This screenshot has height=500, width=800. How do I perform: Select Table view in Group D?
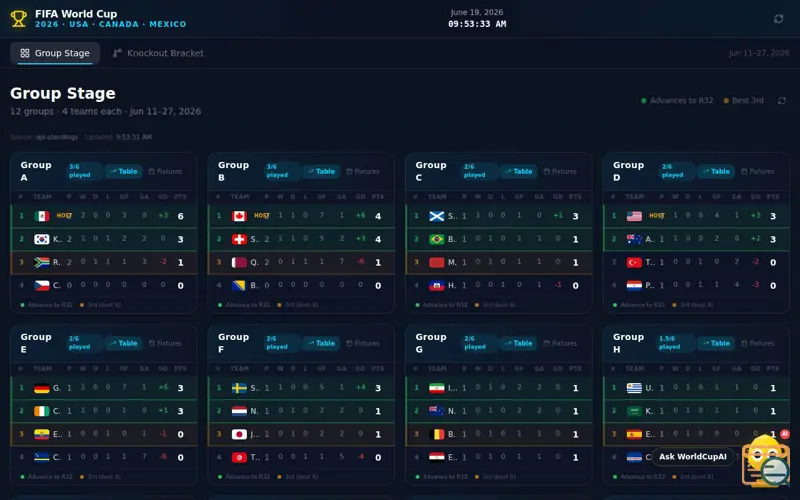point(716,171)
